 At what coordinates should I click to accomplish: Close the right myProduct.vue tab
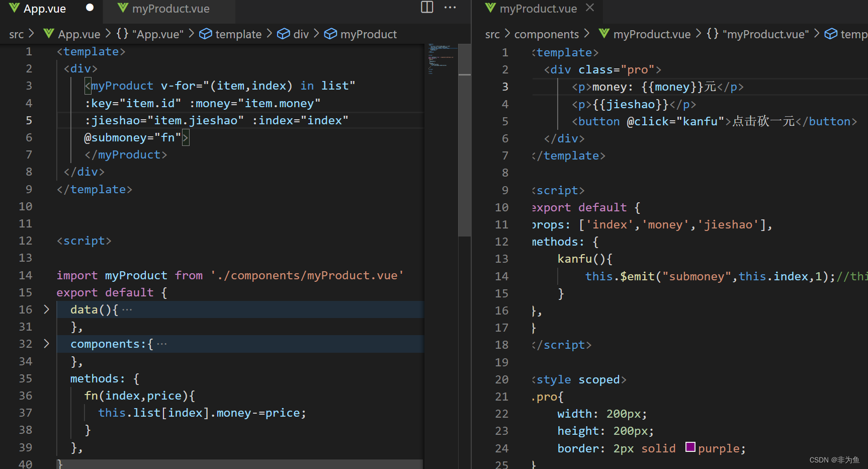click(590, 8)
